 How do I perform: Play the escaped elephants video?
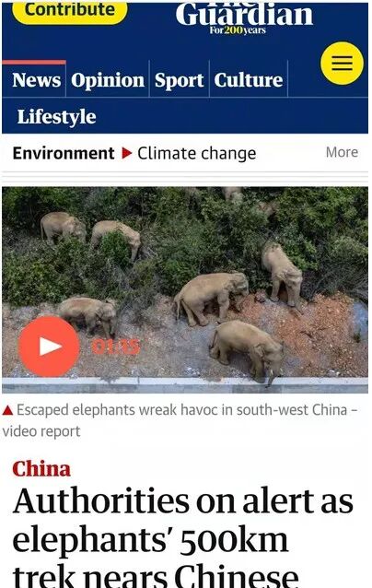pyautogui.click(x=49, y=347)
